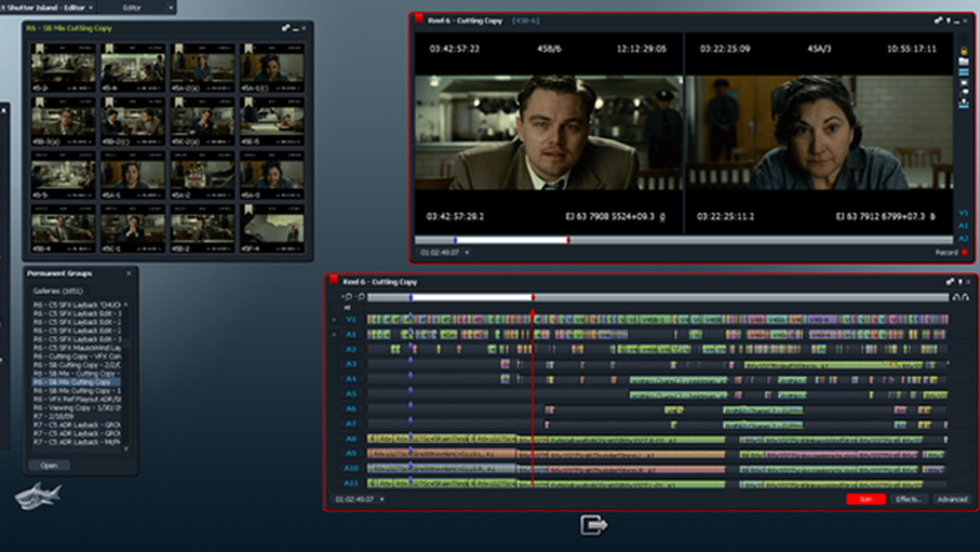Toggle the A2 channel button in the viewer

[963, 238]
